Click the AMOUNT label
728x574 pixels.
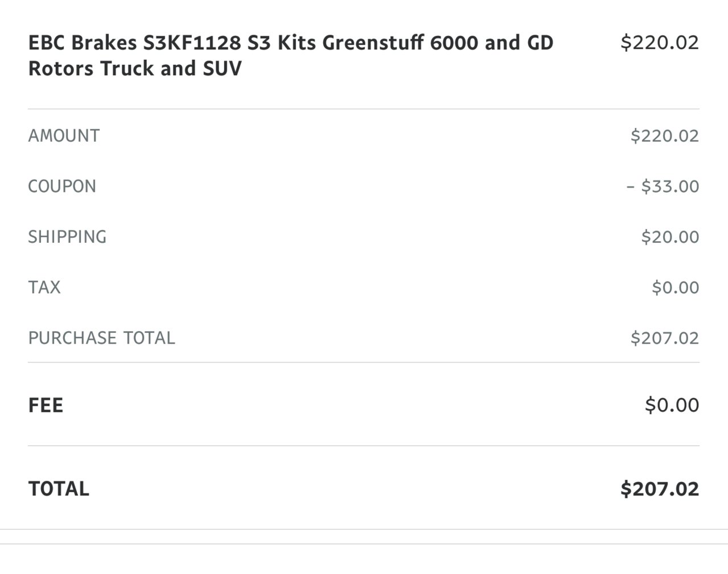64,135
